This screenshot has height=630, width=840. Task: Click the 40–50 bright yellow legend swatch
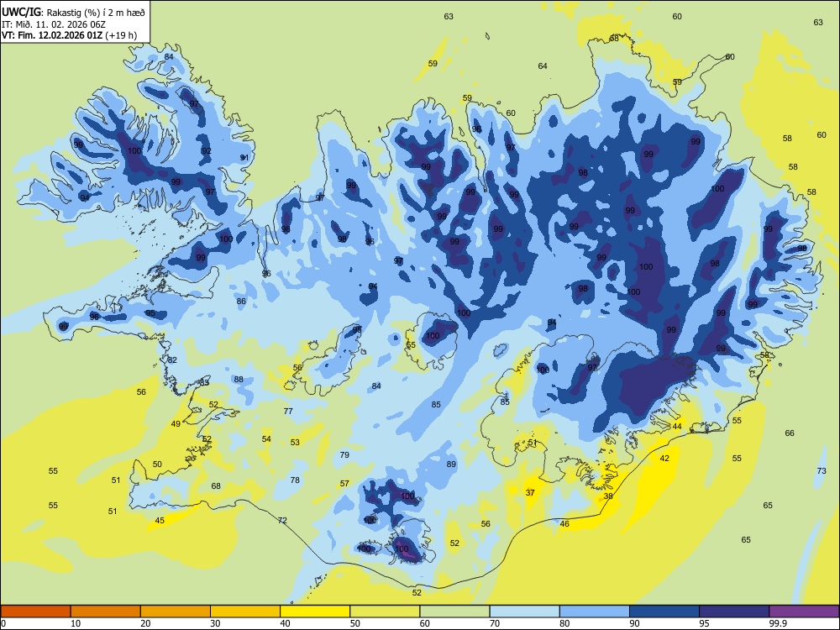click(315, 612)
